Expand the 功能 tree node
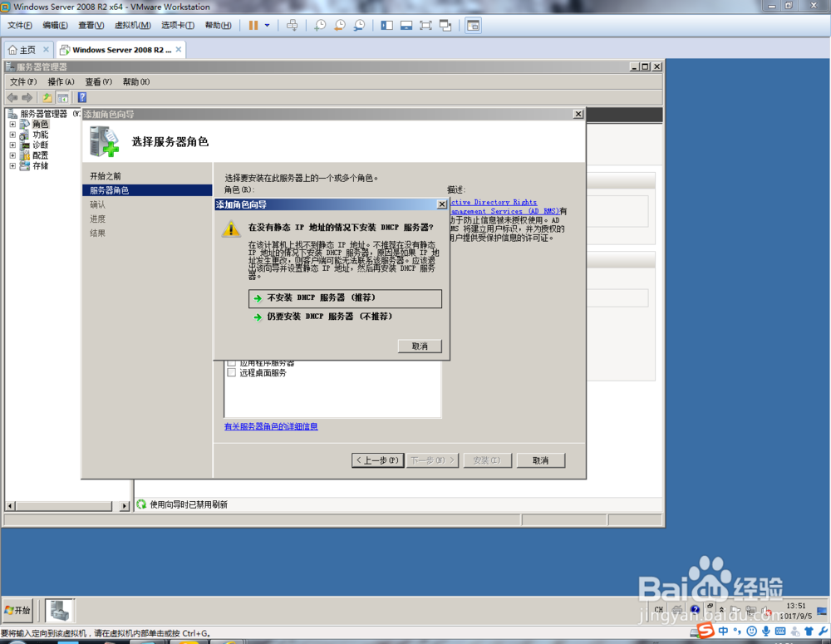831x644 pixels. 12,135
